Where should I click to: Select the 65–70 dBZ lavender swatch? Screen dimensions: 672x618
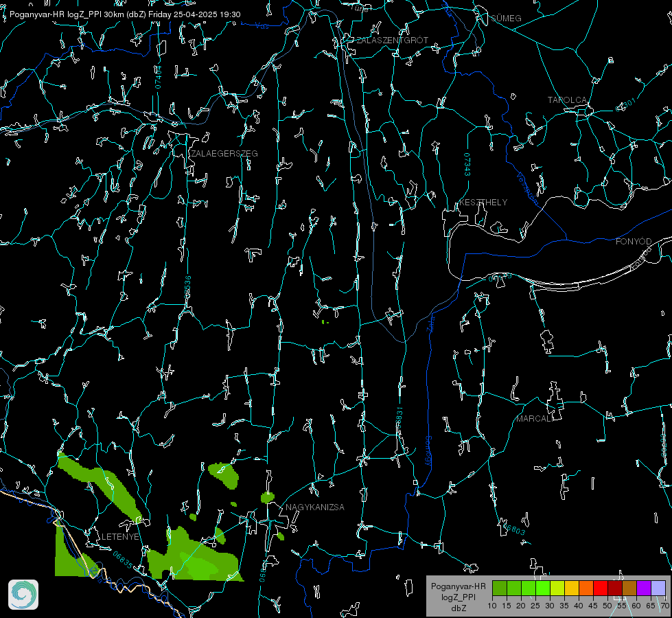click(658, 588)
